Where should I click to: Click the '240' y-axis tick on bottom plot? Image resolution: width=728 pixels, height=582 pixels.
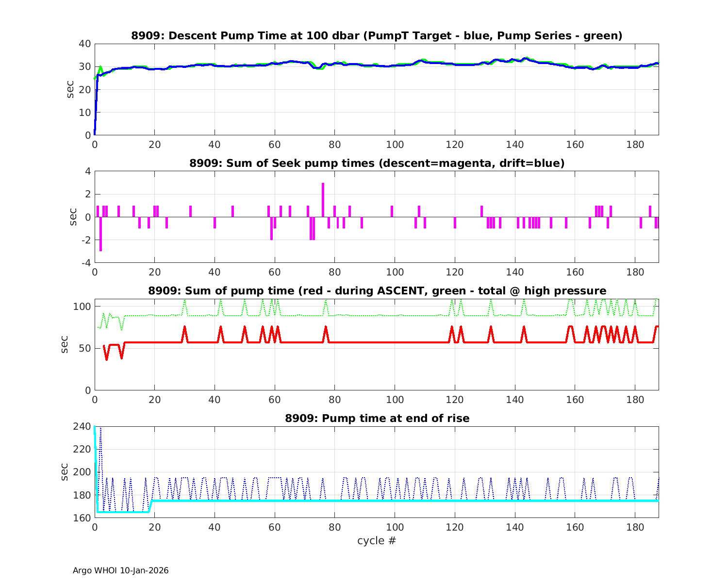click(x=83, y=426)
